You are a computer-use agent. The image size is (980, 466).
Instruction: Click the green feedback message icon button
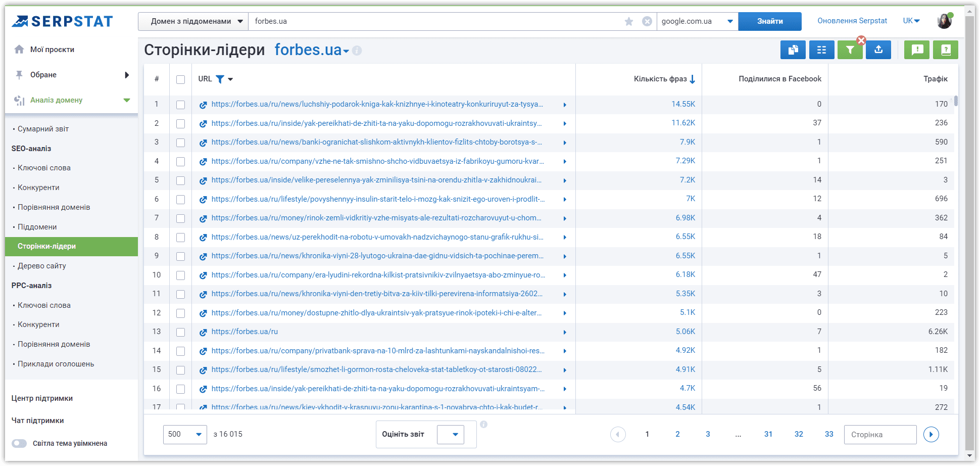[917, 50]
